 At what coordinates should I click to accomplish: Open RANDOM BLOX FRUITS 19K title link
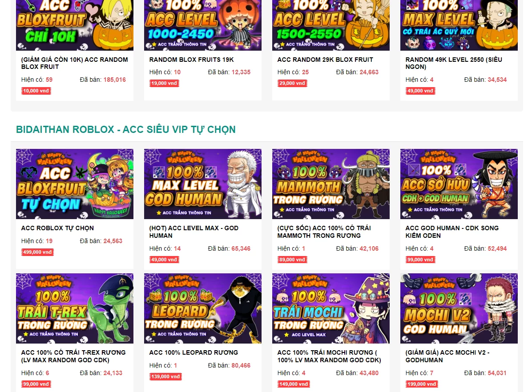coord(191,60)
